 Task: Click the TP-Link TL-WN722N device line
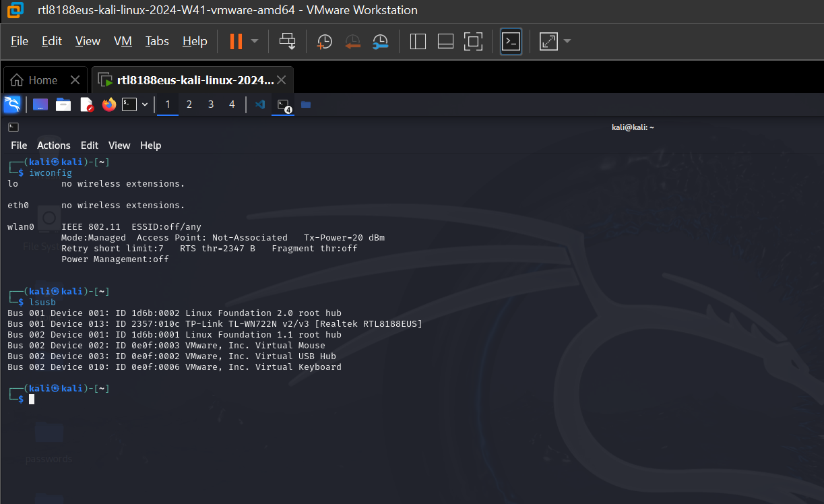tap(215, 324)
